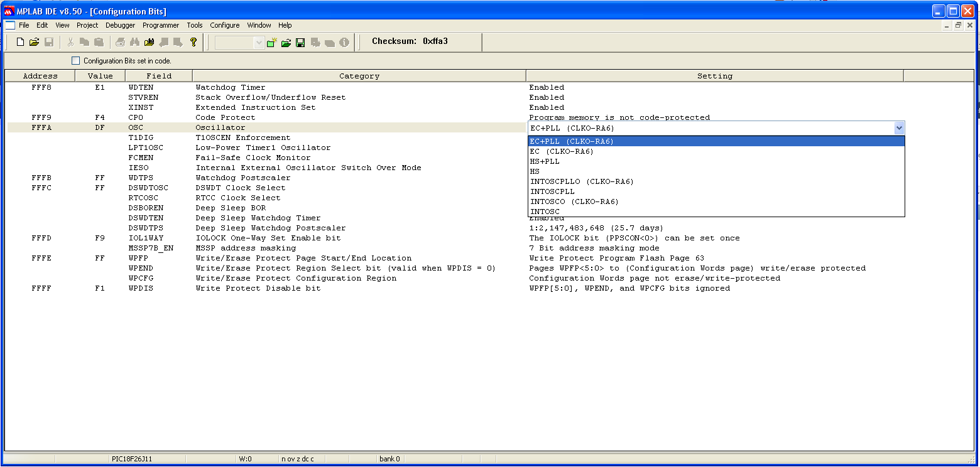
Task: Click the Open File folder icon
Action: point(34,42)
